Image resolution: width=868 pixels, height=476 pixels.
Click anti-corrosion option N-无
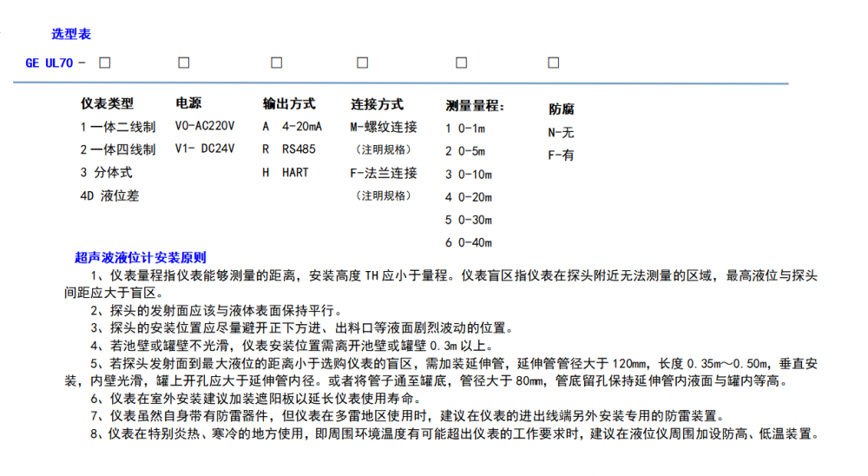561,132
